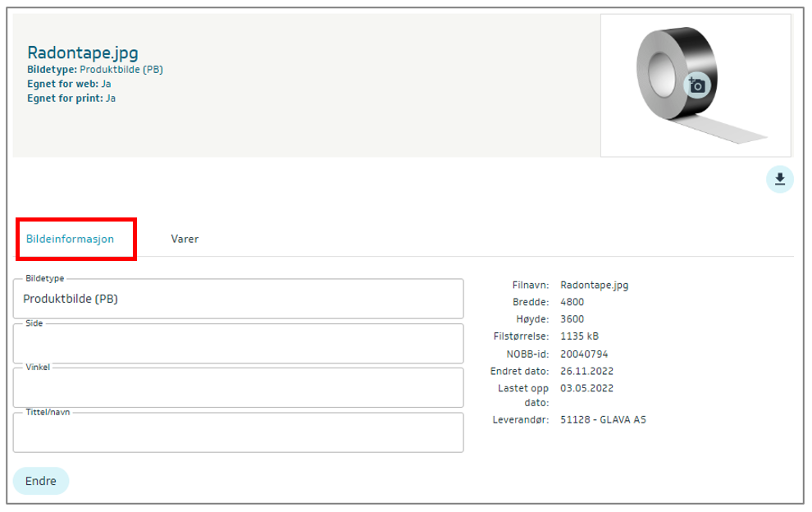Click the camera icon on the product image
This screenshot has width=812, height=512.
click(696, 85)
